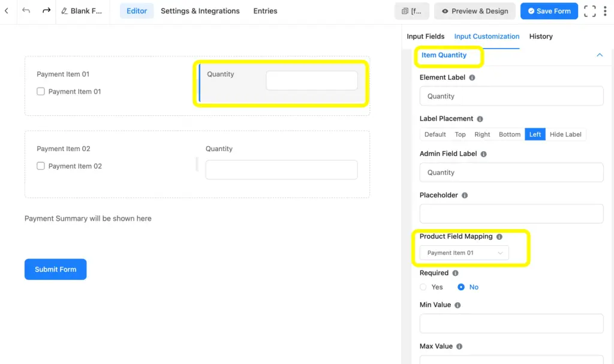Viewport: 614px width, 364px height.
Task: Click the Submit Form button
Action: point(55,269)
